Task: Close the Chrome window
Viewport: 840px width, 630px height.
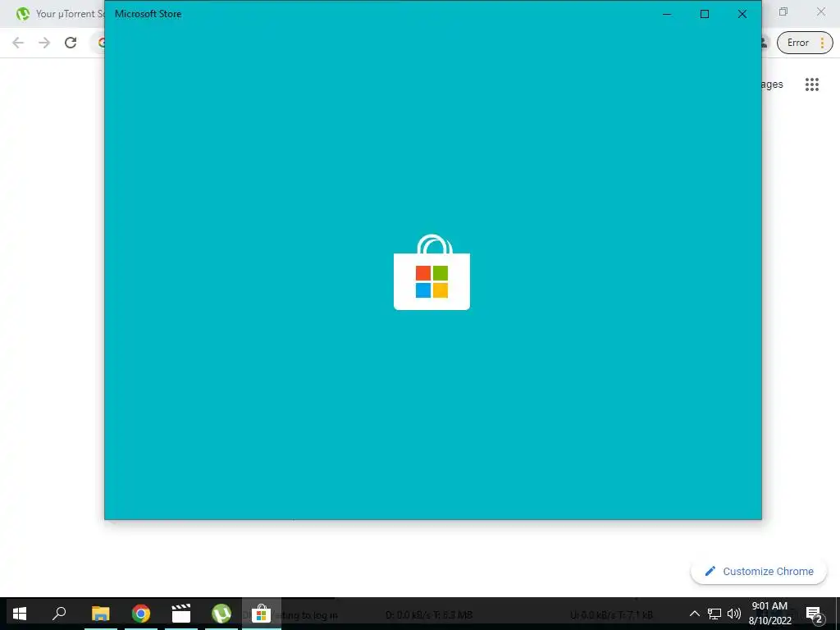Action: [820, 11]
